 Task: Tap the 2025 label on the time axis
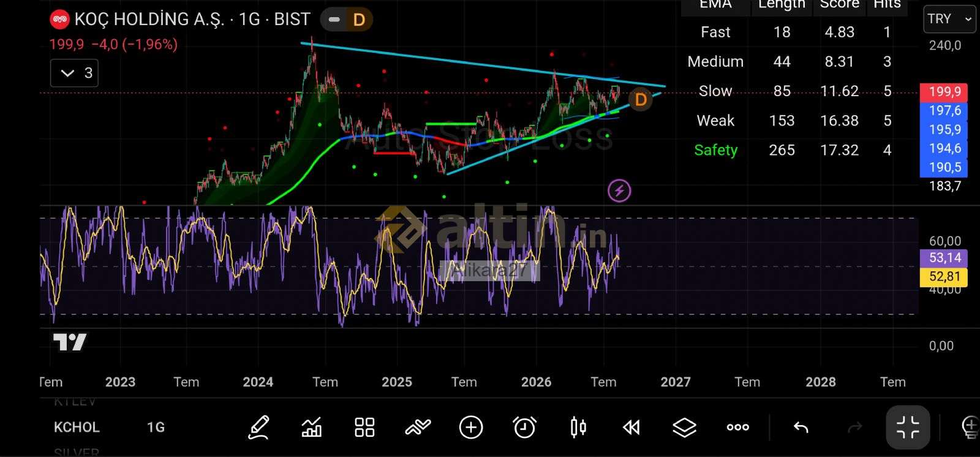click(x=397, y=382)
